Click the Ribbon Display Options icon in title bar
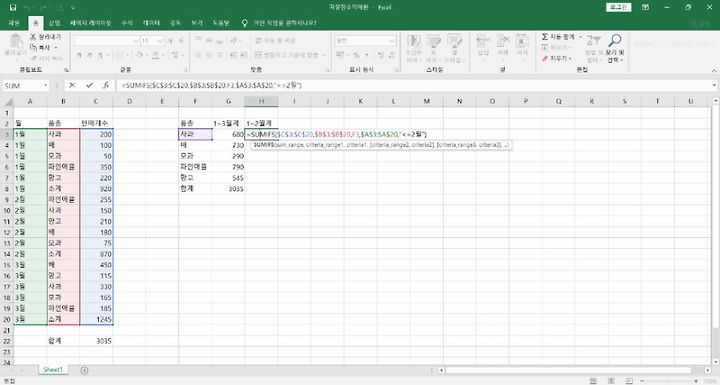 (x=645, y=7)
